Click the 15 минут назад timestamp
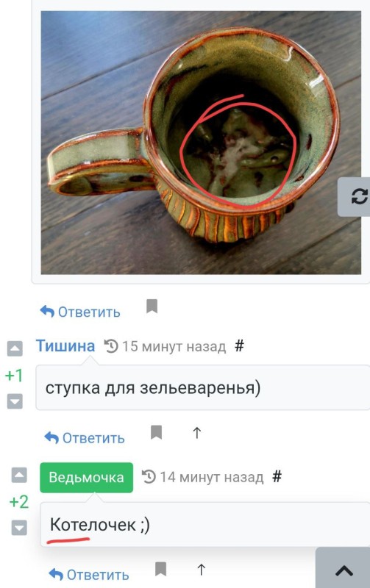 click(174, 346)
